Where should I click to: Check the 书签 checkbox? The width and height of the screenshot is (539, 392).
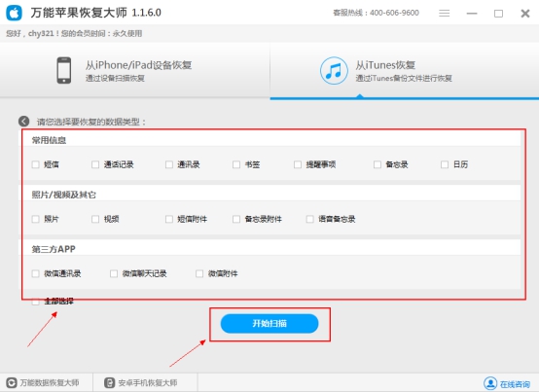click(236, 164)
